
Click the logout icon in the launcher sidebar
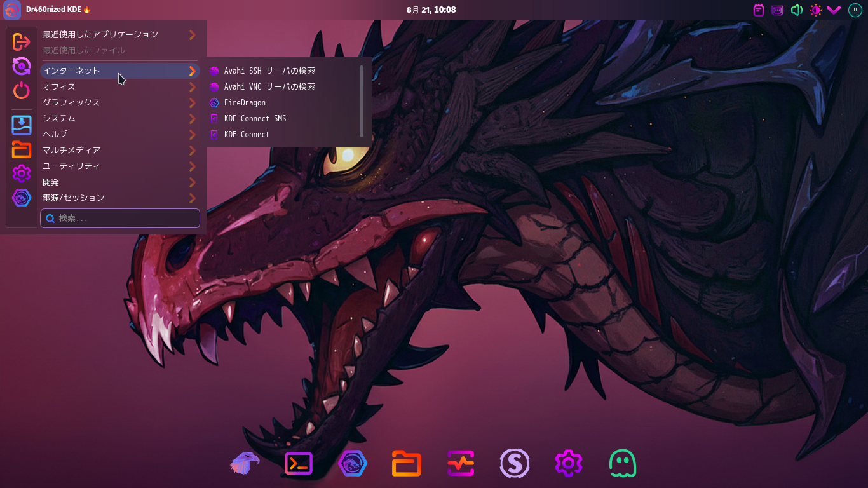(22, 42)
